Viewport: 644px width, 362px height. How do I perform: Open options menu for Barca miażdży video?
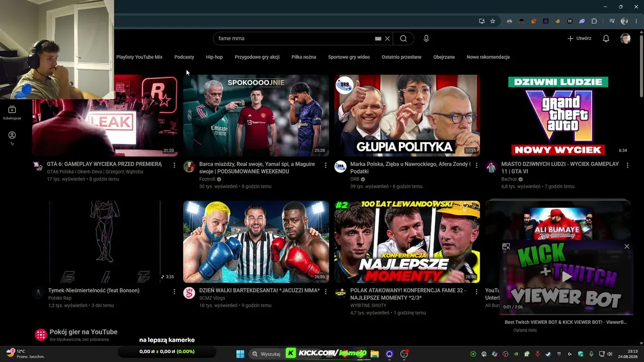click(326, 165)
